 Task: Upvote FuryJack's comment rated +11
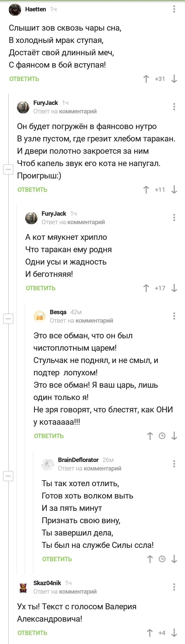[146, 190]
